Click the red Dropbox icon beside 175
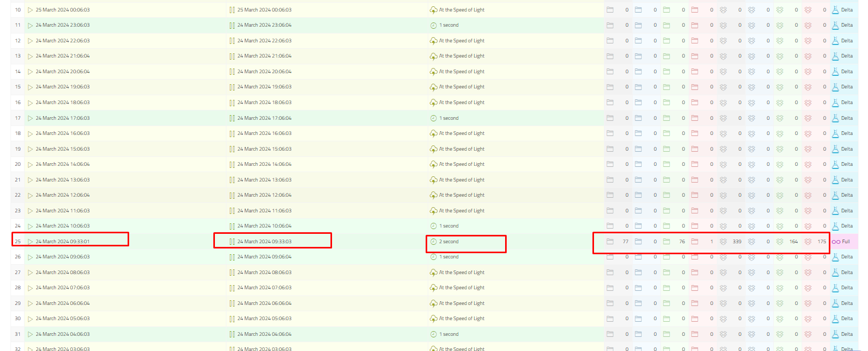 [x=808, y=242]
